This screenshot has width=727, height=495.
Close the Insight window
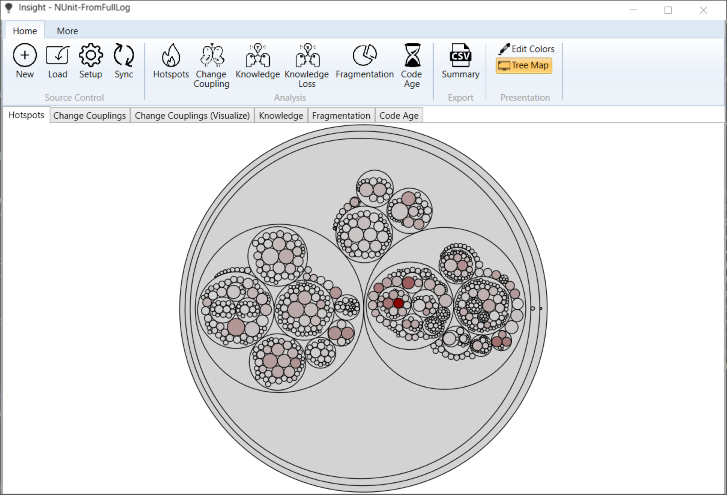pos(703,10)
